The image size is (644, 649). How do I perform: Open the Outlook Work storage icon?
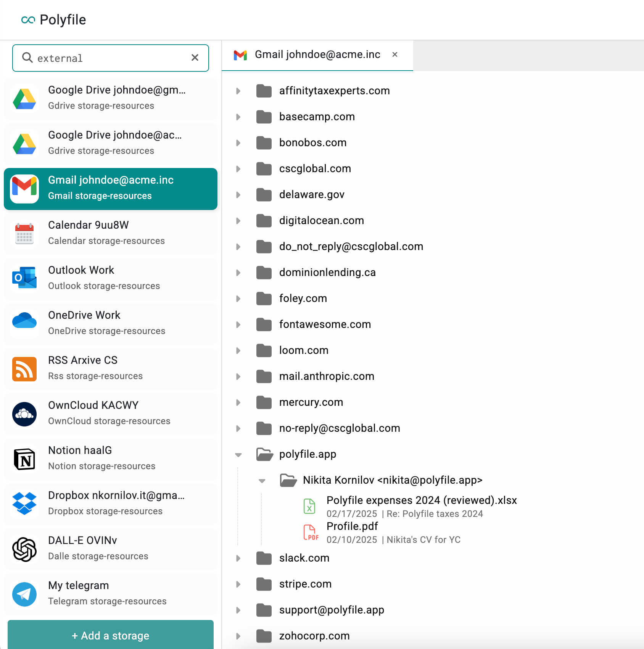pos(24,279)
